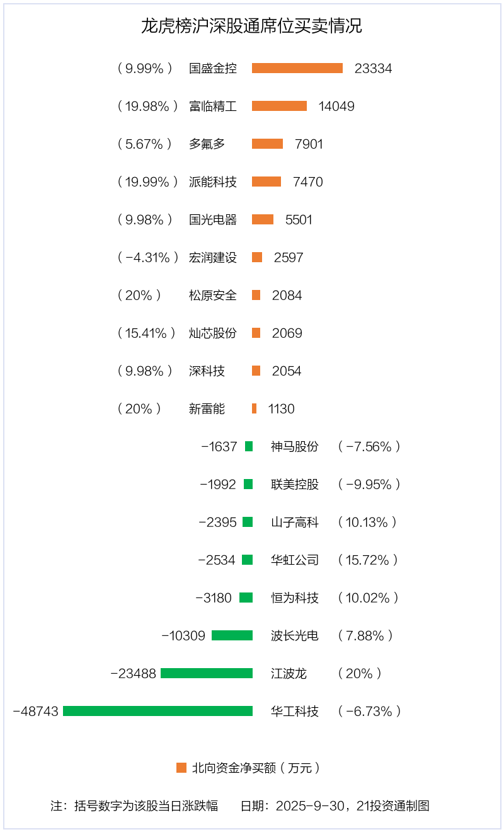The height and width of the screenshot is (832, 504).
Task: Select the 深科技 orange bar
Action: pos(256,371)
